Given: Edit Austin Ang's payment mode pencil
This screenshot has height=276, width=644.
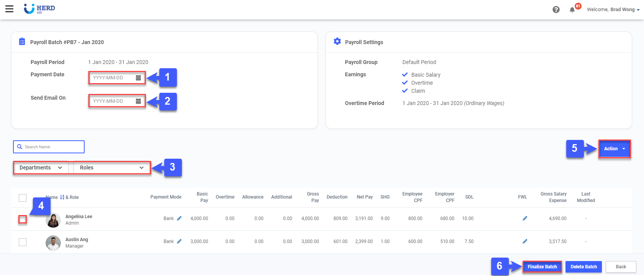Looking at the screenshot, I should (x=179, y=242).
